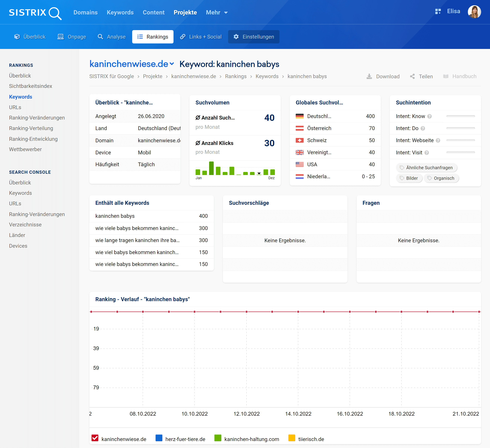The width and height of the screenshot is (490, 448).
Task: Click the SISTRIX magnifier logo
Action: (x=55, y=13)
